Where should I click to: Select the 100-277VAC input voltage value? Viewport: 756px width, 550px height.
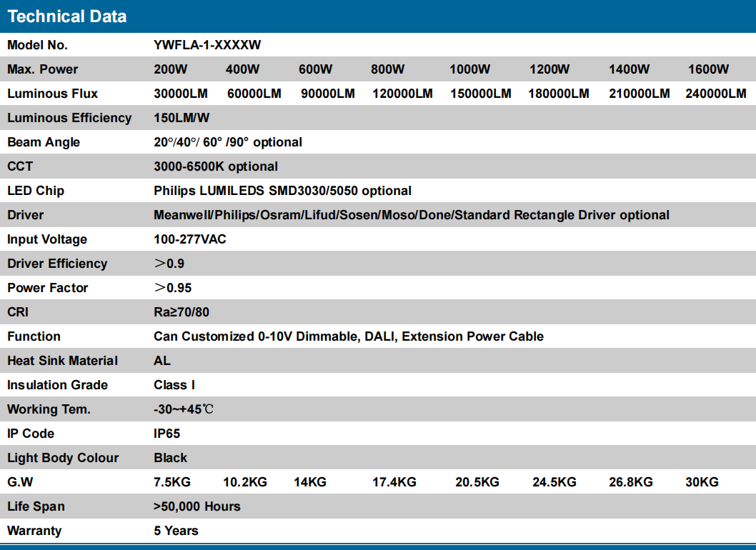(190, 239)
